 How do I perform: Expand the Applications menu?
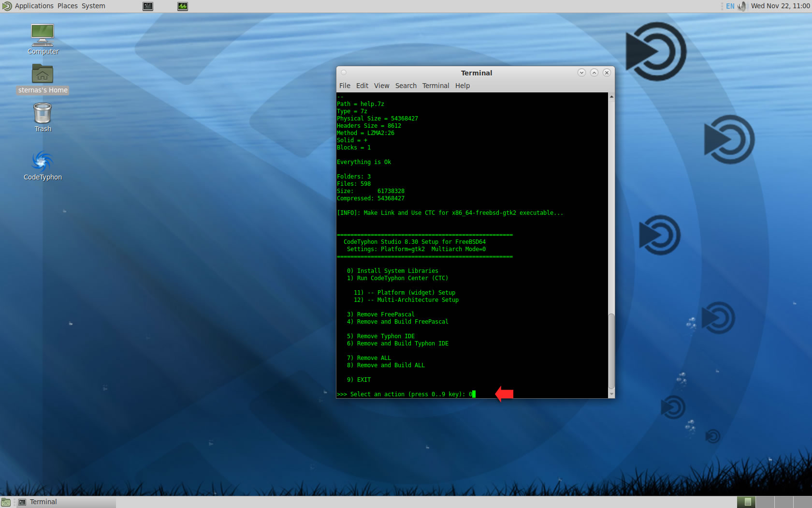click(x=34, y=6)
